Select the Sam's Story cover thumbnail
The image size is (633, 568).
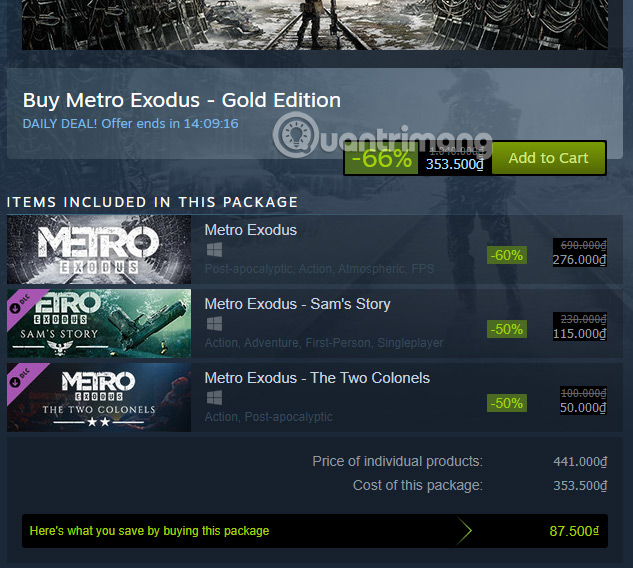coord(99,323)
